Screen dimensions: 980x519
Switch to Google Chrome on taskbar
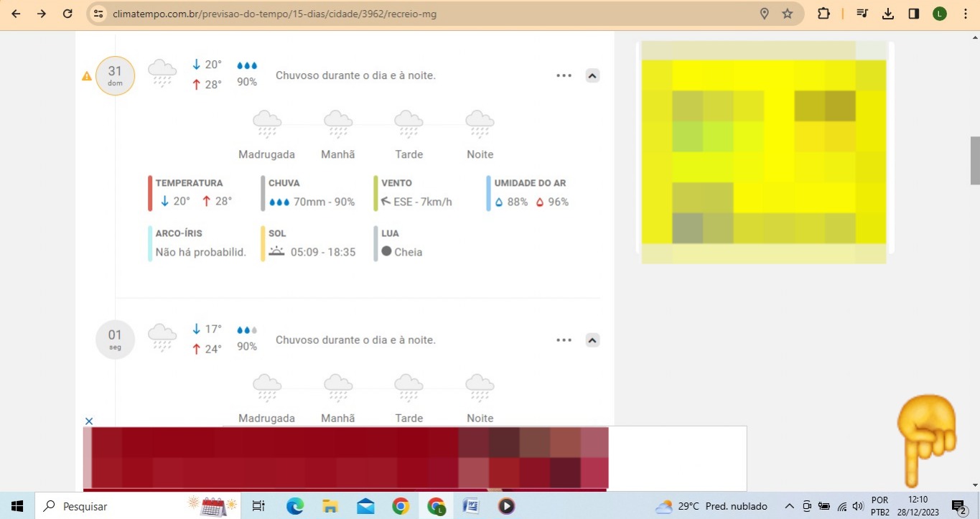401,506
